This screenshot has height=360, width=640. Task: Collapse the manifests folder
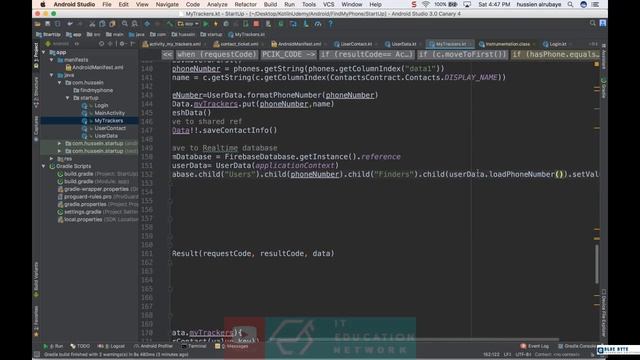[51, 60]
